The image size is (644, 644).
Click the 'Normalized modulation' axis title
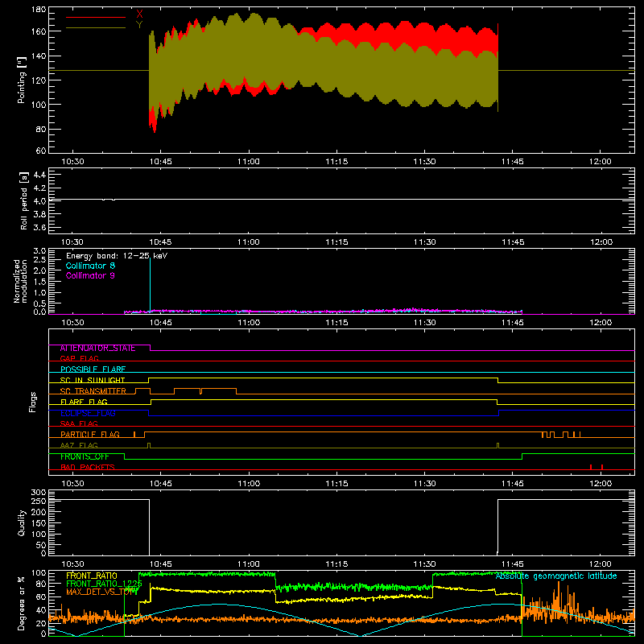pos(20,281)
